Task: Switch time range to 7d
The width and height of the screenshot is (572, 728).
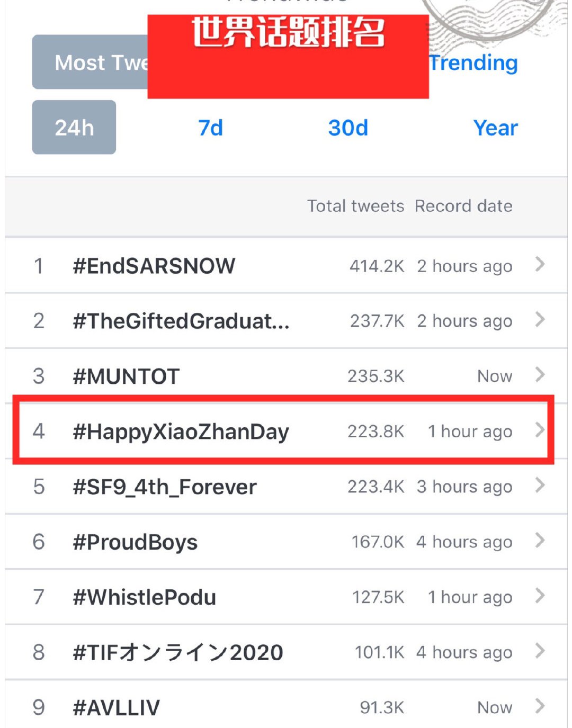Action: pyautogui.click(x=210, y=128)
